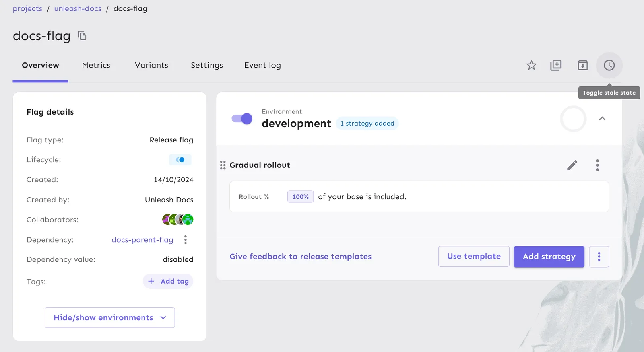Click the Gradual rollout strategy title
644x352 pixels.
click(260, 165)
